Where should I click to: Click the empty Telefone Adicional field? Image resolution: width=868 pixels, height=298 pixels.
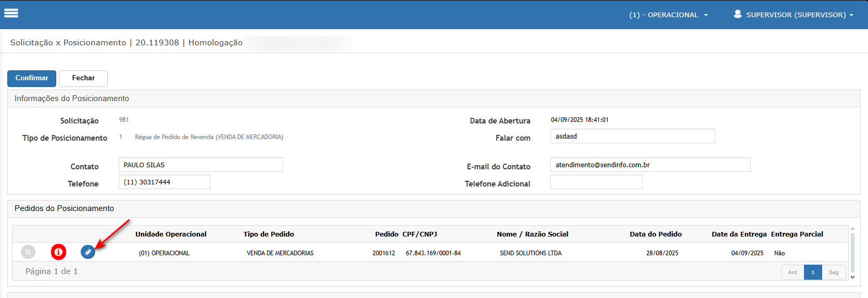(596, 182)
